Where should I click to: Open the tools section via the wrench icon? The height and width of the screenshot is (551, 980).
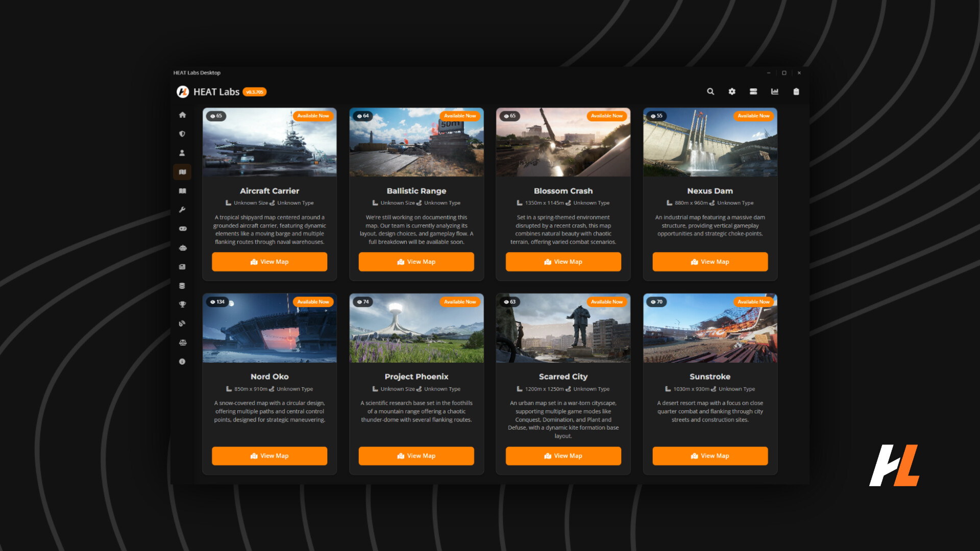tap(182, 210)
